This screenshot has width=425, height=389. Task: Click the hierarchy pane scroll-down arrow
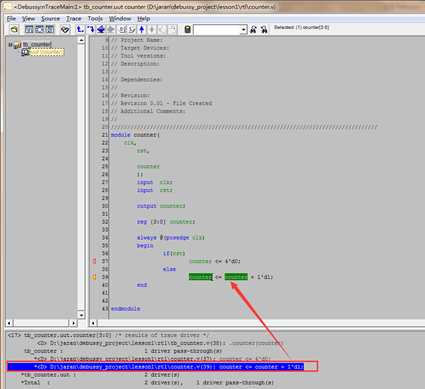click(81, 314)
